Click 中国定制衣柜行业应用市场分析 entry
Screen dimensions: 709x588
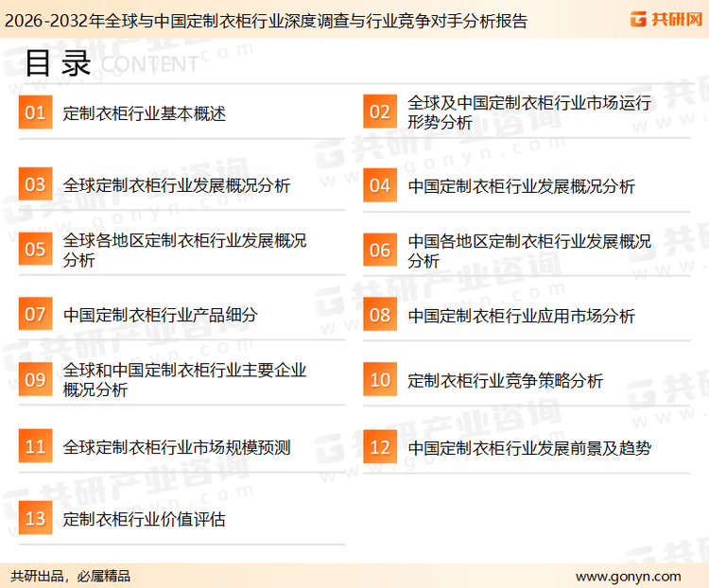[521, 315]
